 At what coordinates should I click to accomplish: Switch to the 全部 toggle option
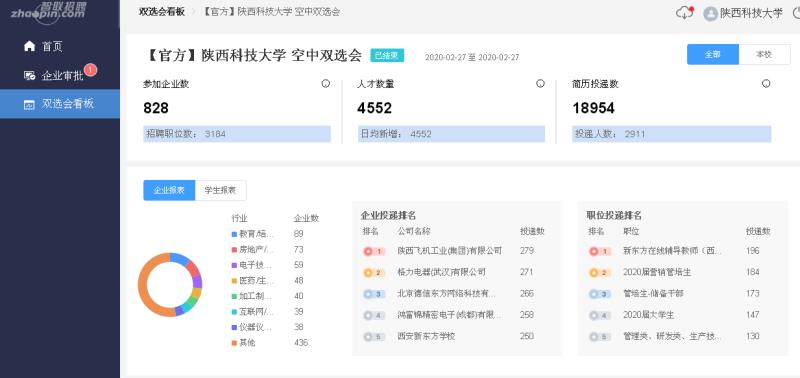tap(713, 55)
